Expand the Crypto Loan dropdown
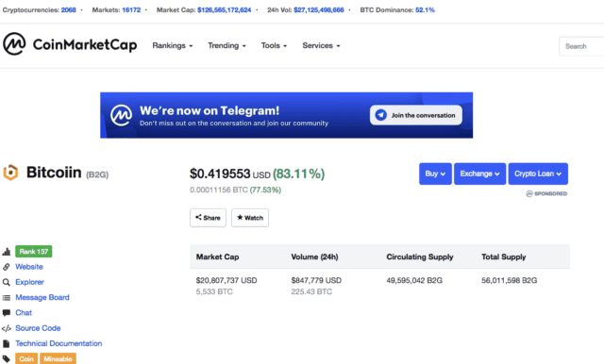604x364 pixels. (538, 174)
